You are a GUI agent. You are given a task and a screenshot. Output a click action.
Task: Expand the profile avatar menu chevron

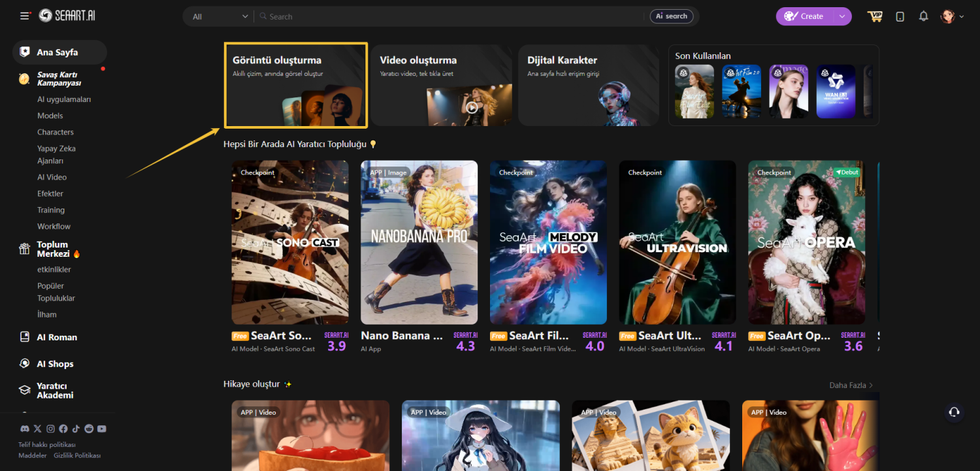point(961,17)
